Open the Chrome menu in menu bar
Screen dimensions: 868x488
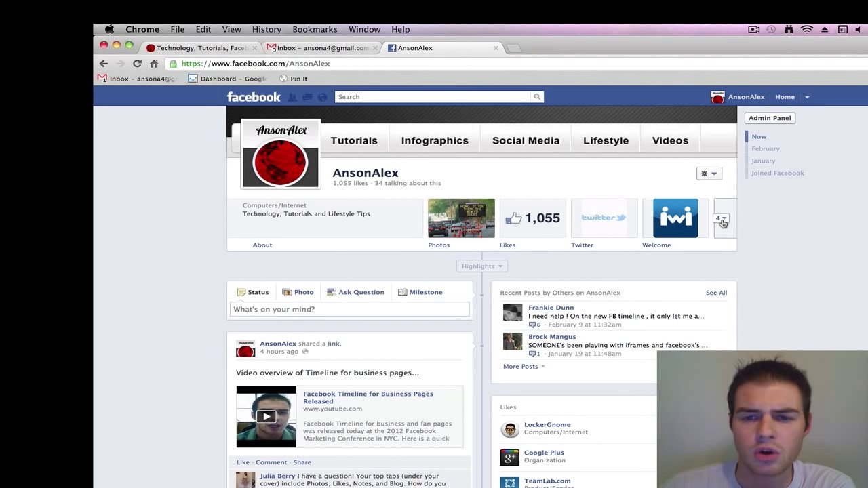point(142,29)
